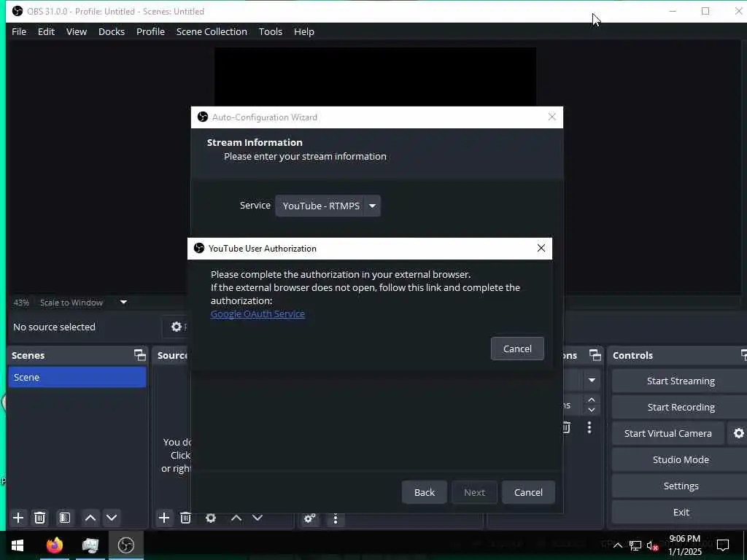
Task: Undock the Scenes panel with the float icon
Action: tap(139, 355)
